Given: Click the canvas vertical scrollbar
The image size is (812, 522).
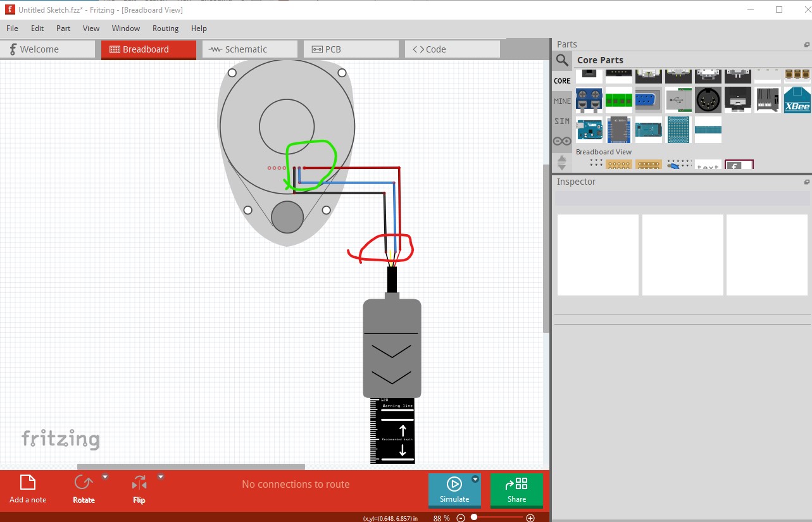Looking at the screenshot, I should click(x=547, y=248).
